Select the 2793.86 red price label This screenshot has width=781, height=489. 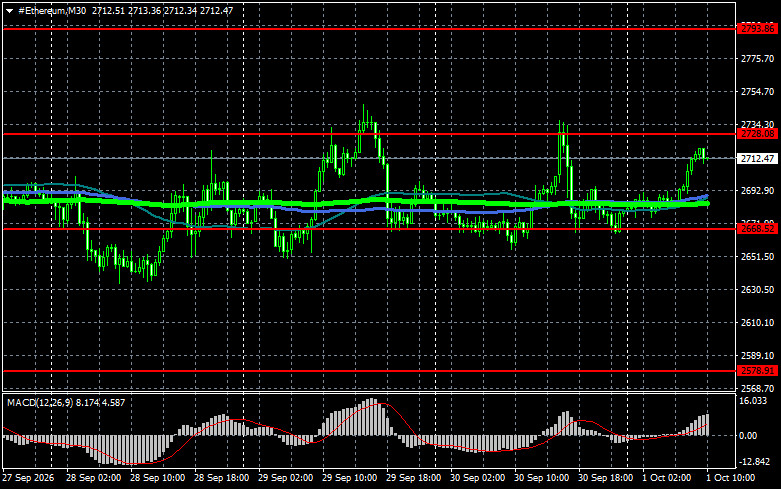pyautogui.click(x=757, y=29)
